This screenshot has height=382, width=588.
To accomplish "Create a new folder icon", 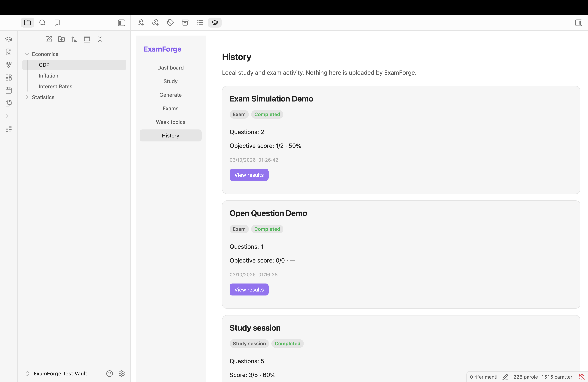I will (61, 39).
